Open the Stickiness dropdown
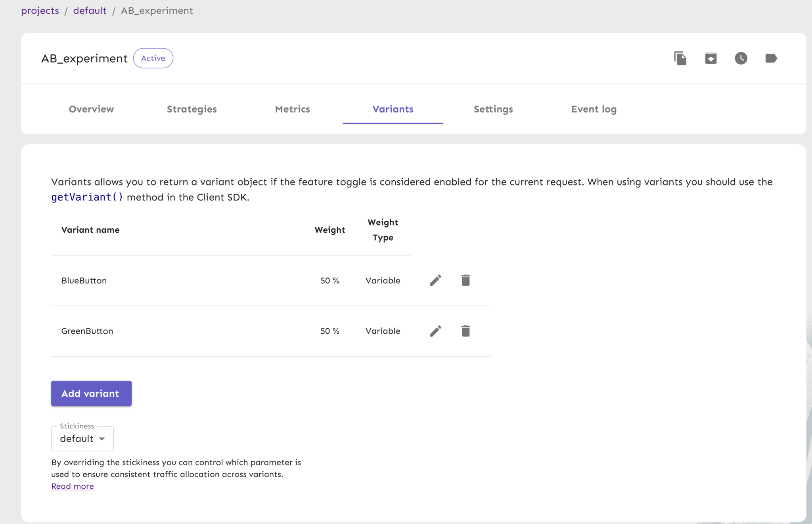This screenshot has width=812, height=524. pyautogui.click(x=82, y=438)
